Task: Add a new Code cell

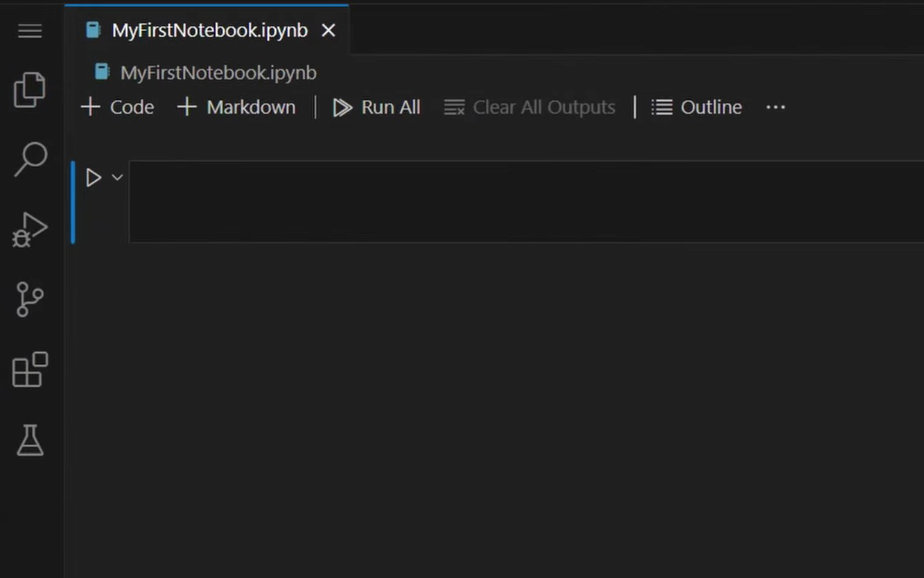Action: [x=116, y=107]
